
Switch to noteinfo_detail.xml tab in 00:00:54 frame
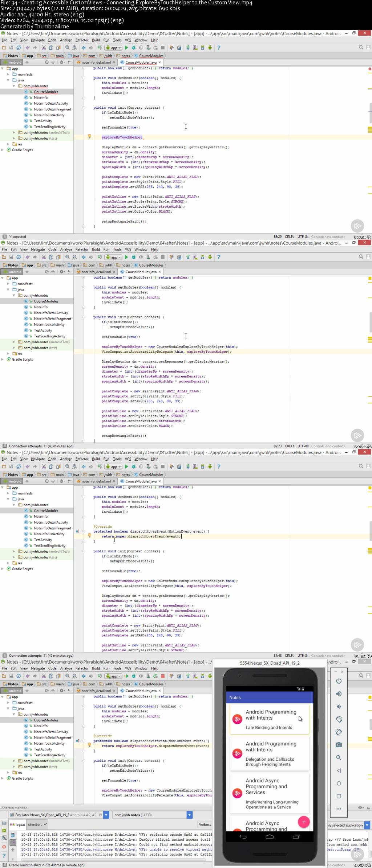click(96, 63)
